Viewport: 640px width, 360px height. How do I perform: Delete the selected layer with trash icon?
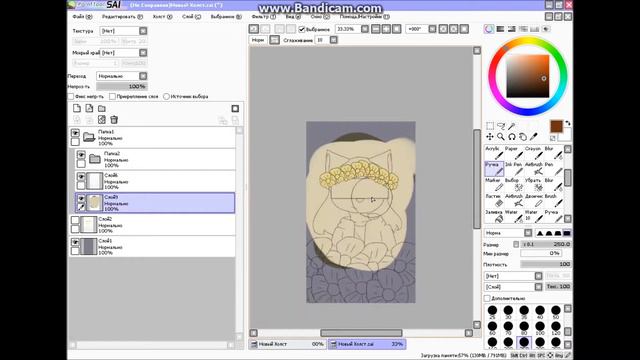click(114, 120)
